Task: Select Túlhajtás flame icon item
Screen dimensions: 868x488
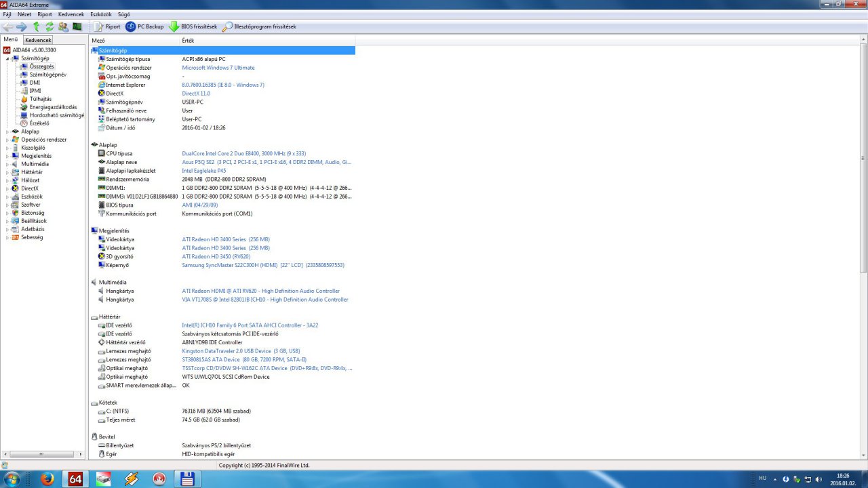Action: [x=24, y=99]
